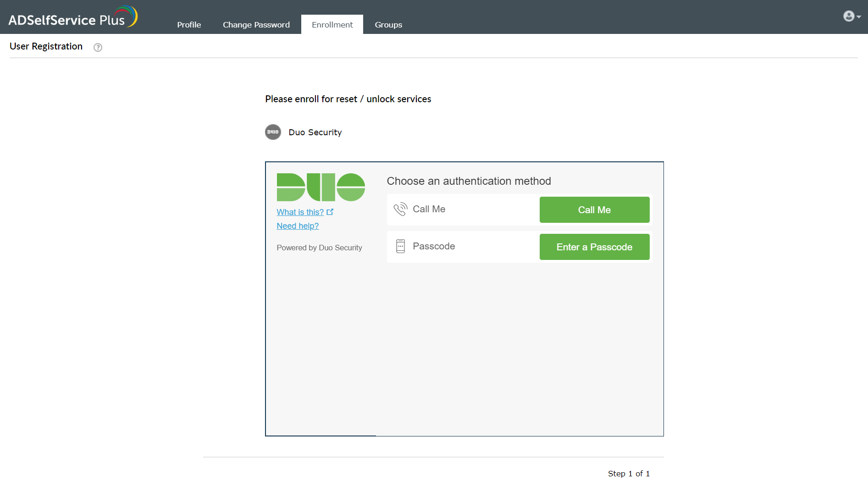Click the large green Duo logo

pos(321,187)
